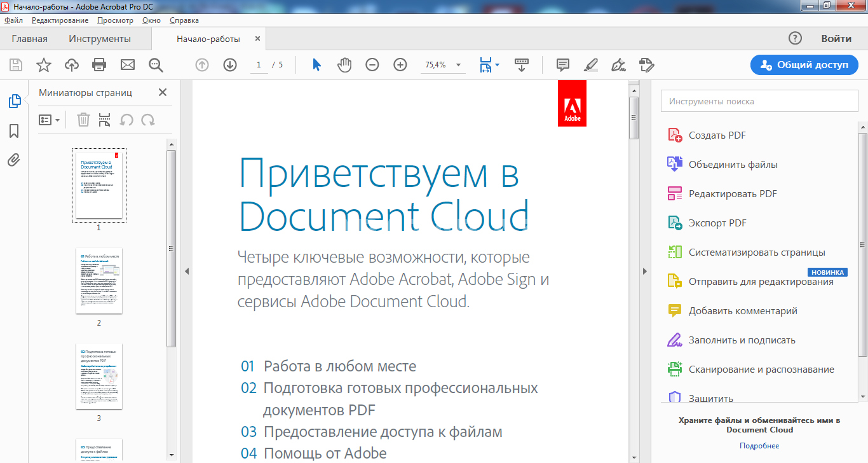Open Page Thumbnails panel icon
This screenshot has width=868, height=463.
[x=14, y=101]
